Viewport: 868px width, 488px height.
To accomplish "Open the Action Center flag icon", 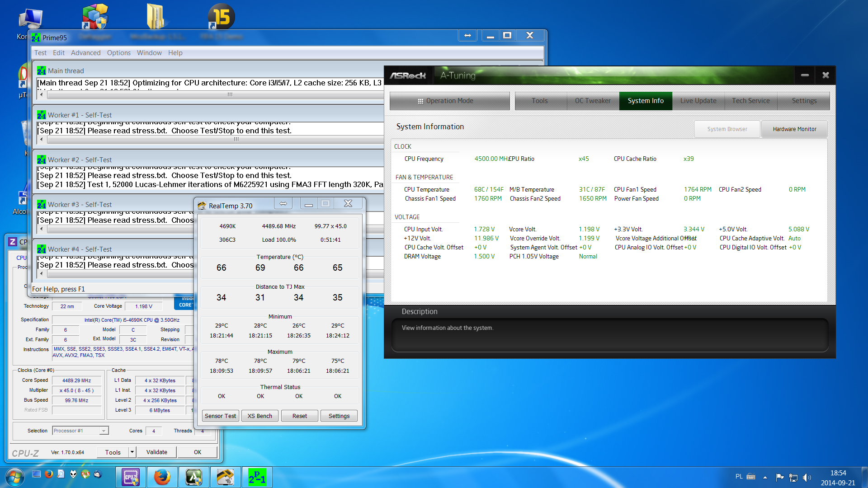I will tap(779, 477).
